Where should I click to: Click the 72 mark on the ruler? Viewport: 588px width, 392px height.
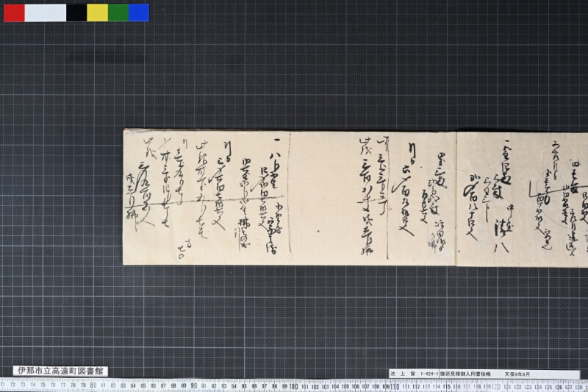tap(12, 385)
